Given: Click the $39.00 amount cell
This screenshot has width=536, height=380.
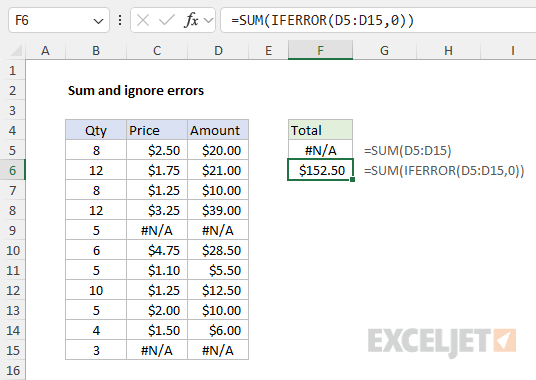Looking at the screenshot, I should tap(218, 210).
